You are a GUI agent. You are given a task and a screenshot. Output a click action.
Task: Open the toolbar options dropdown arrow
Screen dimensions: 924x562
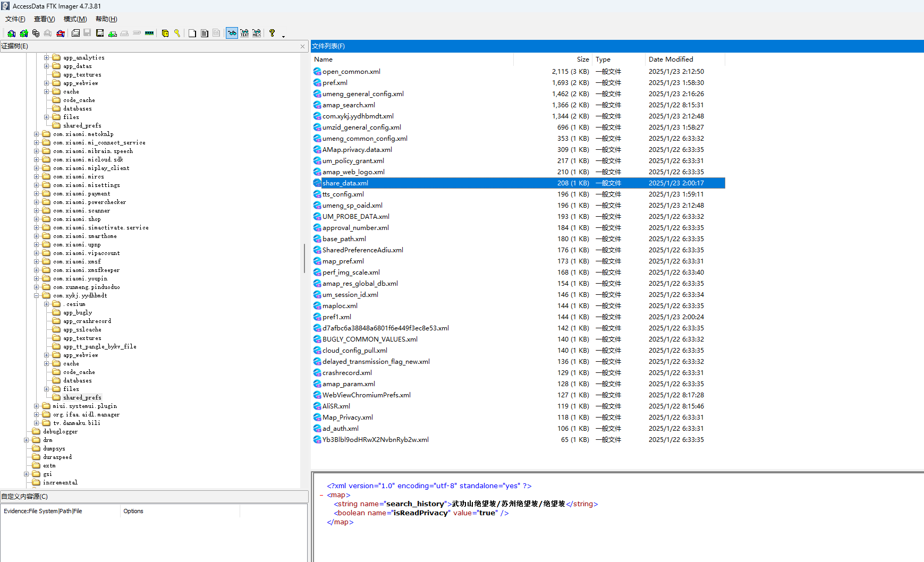[x=283, y=36]
